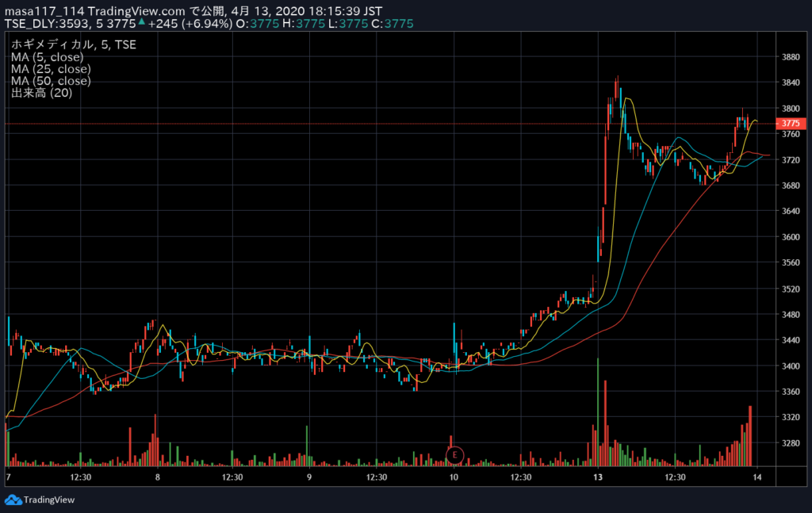Click the 3400 price axis label
This screenshot has height=513, width=812.
(791, 366)
